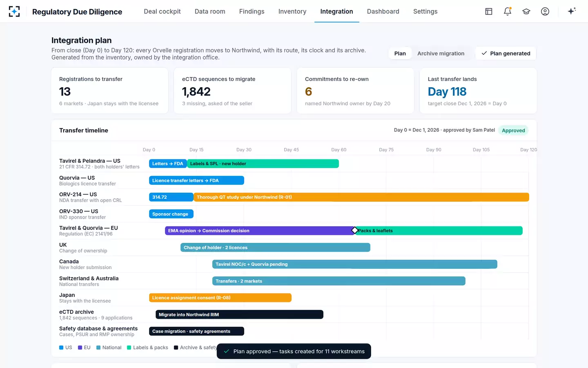The height and width of the screenshot is (368, 588).
Task: Open the panel layout icon in header
Action: pyautogui.click(x=489, y=11)
